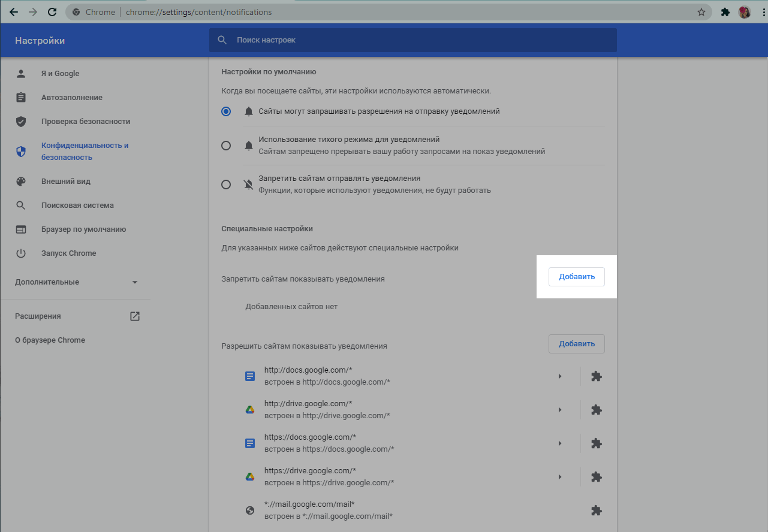Screen dimensions: 768x532
Task: Click the browser forward arrow
Action: (33, 12)
